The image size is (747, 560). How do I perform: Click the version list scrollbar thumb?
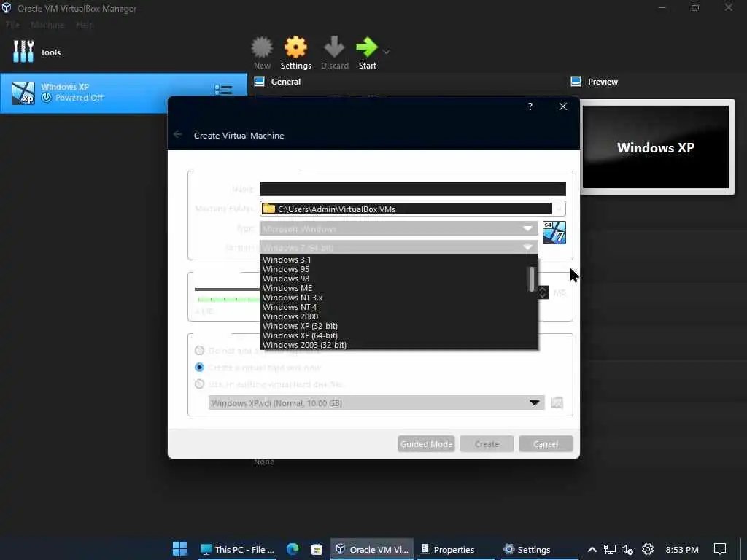point(532,279)
